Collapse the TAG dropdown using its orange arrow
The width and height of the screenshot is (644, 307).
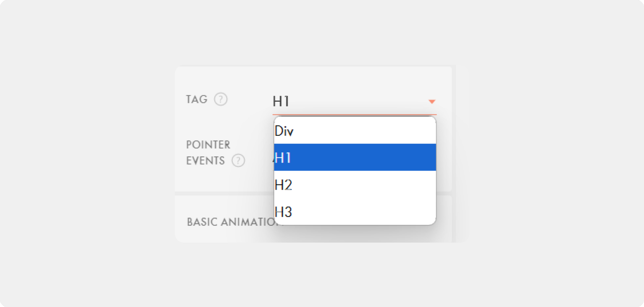(x=432, y=102)
